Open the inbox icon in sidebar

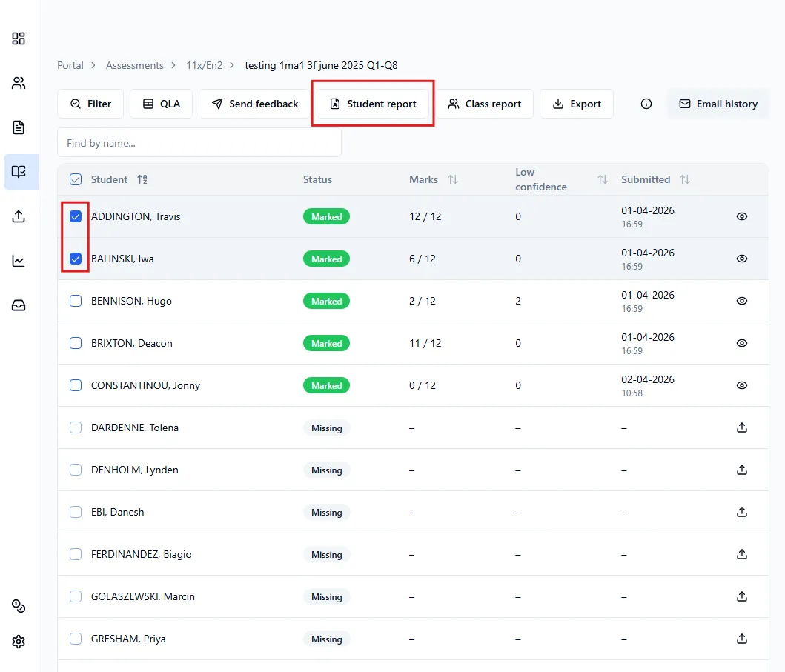[19, 305]
